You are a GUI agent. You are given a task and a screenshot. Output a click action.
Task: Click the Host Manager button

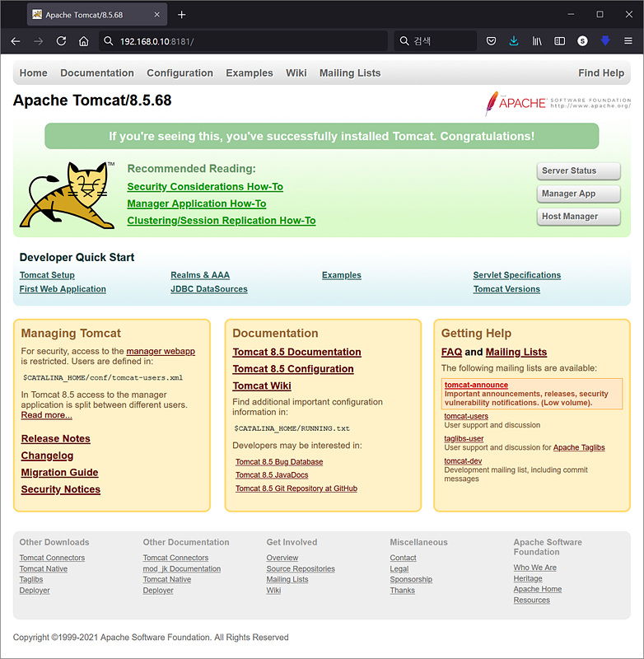point(578,217)
